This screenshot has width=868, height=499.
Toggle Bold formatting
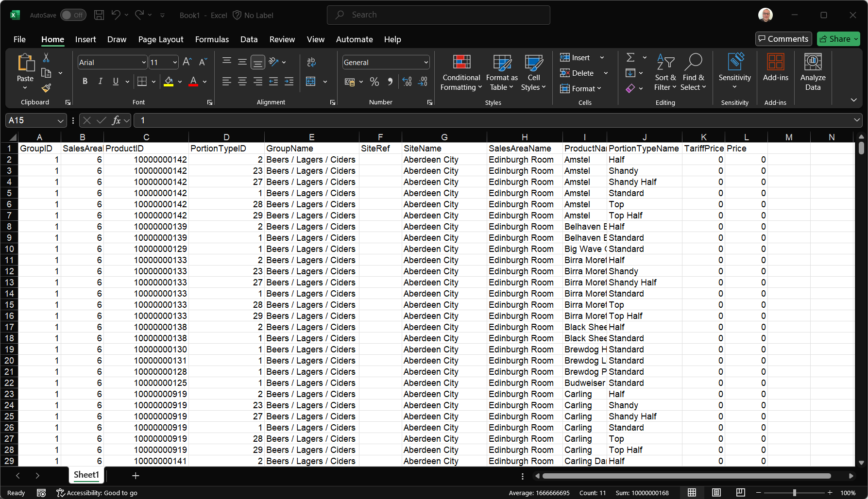[x=85, y=82]
